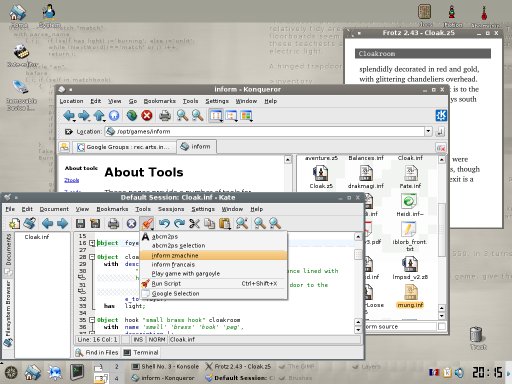This screenshot has height=384, width=512.
Task: Open Kate's external tools rocket dropdown
Action: pos(147,224)
